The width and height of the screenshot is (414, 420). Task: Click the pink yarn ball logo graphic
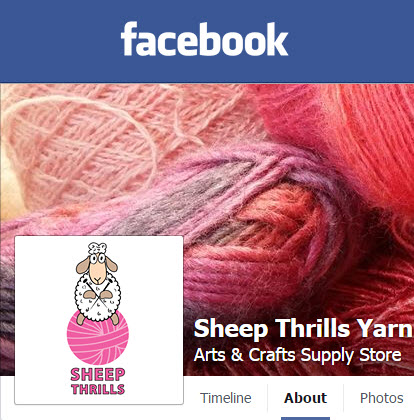(98, 337)
